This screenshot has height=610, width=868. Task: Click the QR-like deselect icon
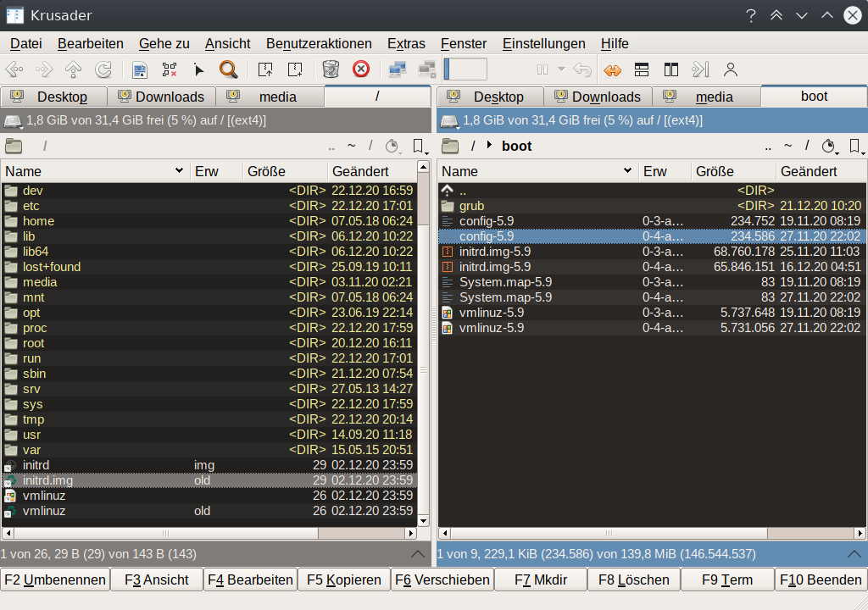[170, 69]
